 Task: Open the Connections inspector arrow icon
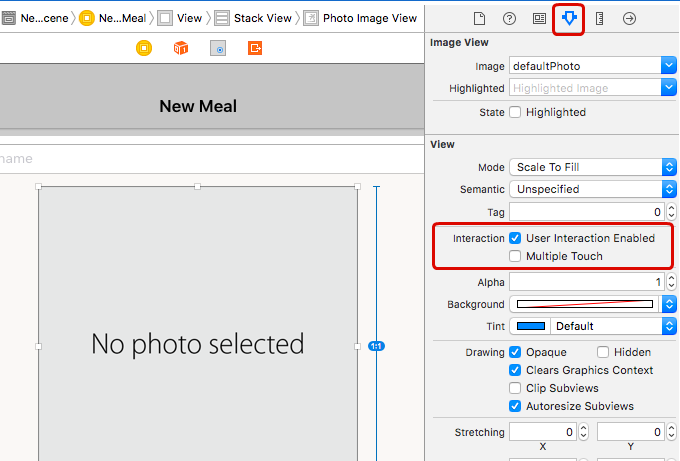coord(629,19)
